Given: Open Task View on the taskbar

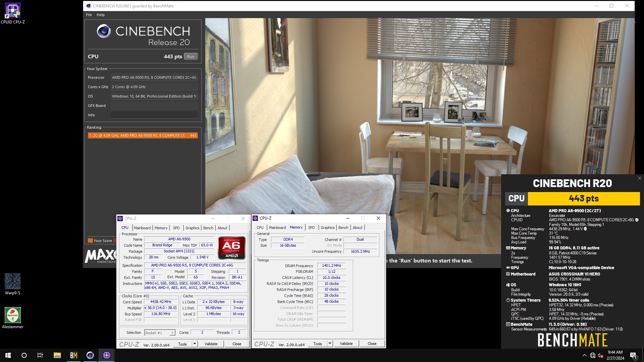Looking at the screenshot, I should [40, 355].
